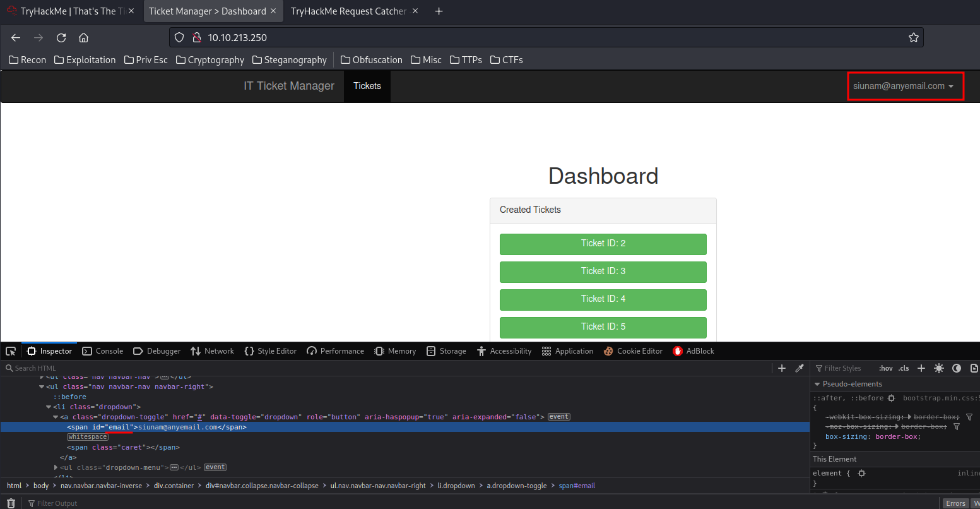Open the Ticket ID: 4 button
This screenshot has height=509, width=980.
click(x=603, y=300)
